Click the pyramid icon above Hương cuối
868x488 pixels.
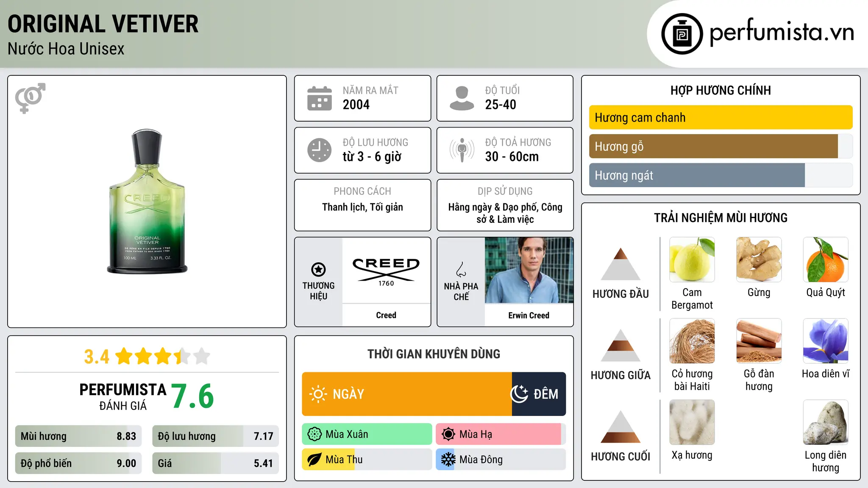tap(620, 427)
